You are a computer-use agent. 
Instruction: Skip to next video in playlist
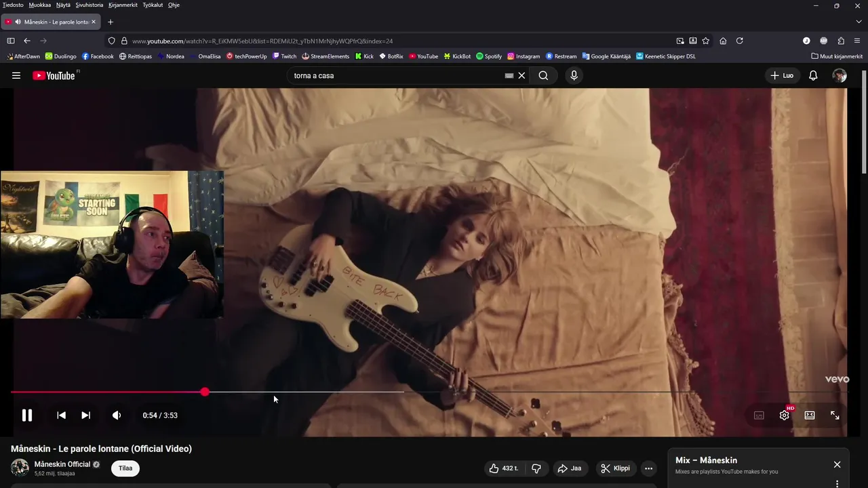(85, 415)
